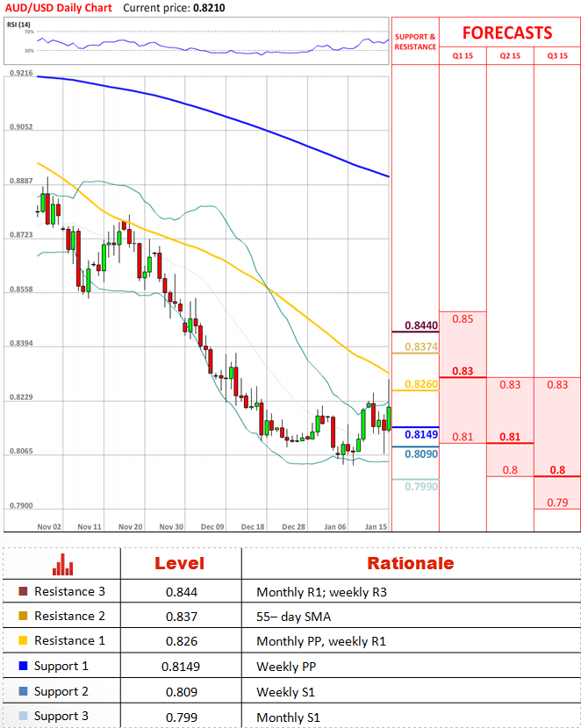Click the 'Q2 15' forecast column header
The height and width of the screenshot is (728, 581).
pyautogui.click(x=510, y=56)
